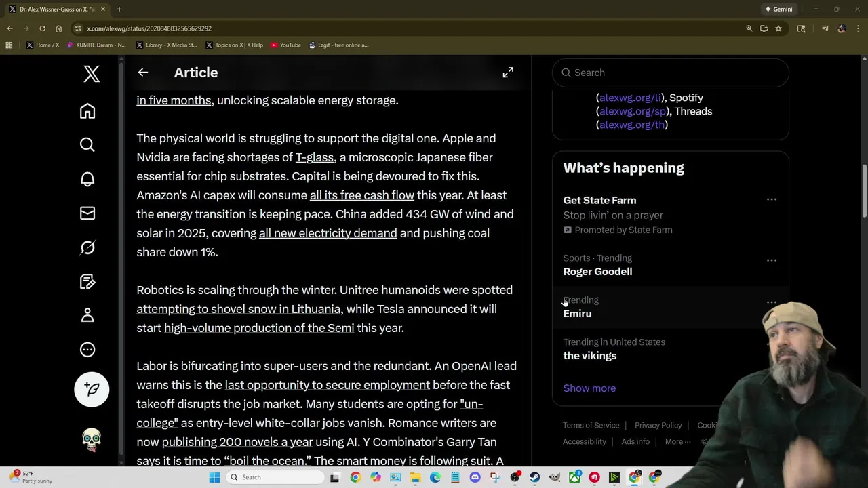Viewport: 868px width, 488px height.
Task: Open publishing 200 novels a year link
Action: coord(237,442)
